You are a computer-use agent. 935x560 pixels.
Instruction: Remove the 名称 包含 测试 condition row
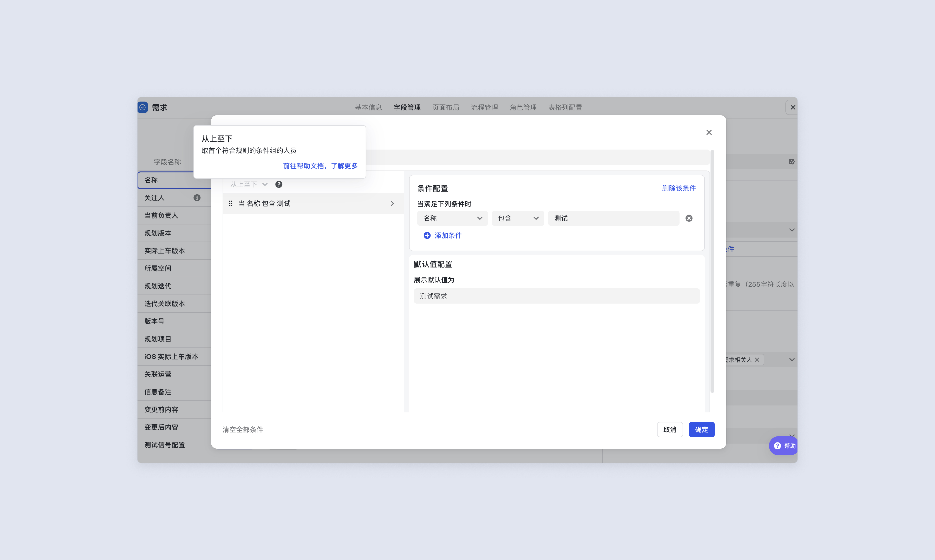tap(689, 218)
